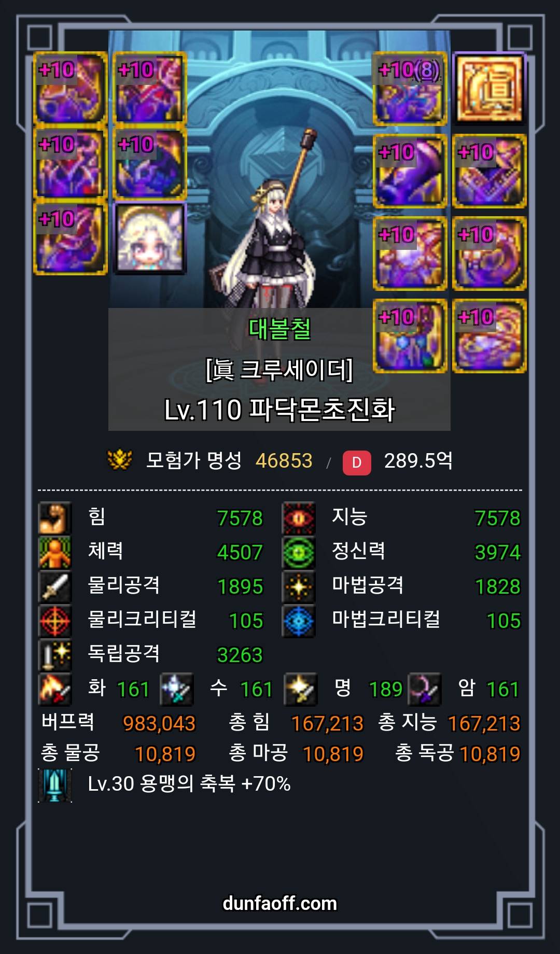Click the light element (명) icon
This screenshot has width=560, height=954.
(x=301, y=689)
